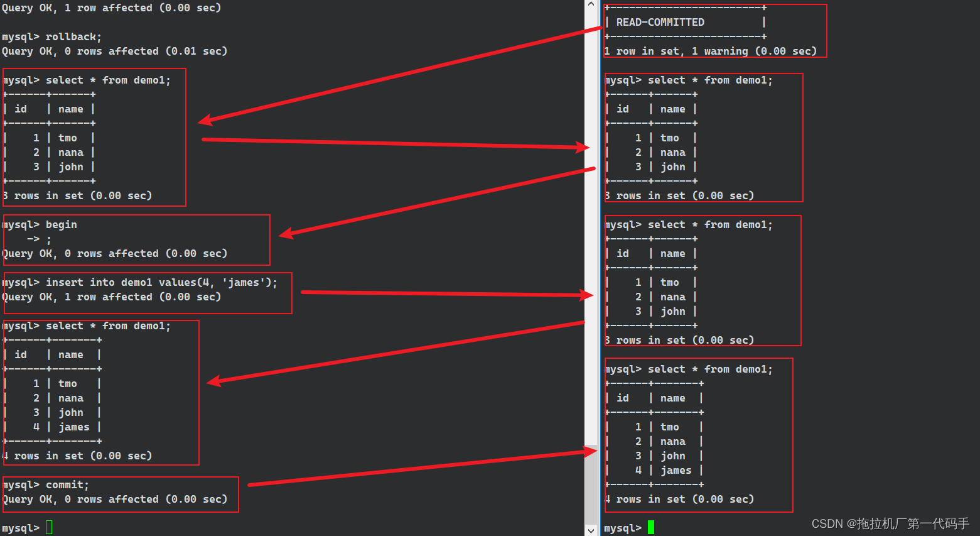Select 'Query OK, 0 rows affected' under begin
Image resolution: width=980 pixels, height=536 pixels.
click(114, 254)
